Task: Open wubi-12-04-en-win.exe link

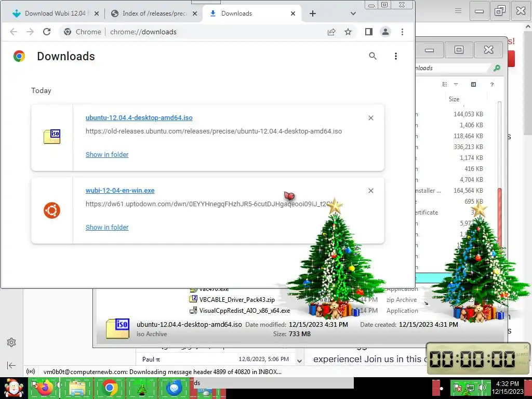Action: 120,190
